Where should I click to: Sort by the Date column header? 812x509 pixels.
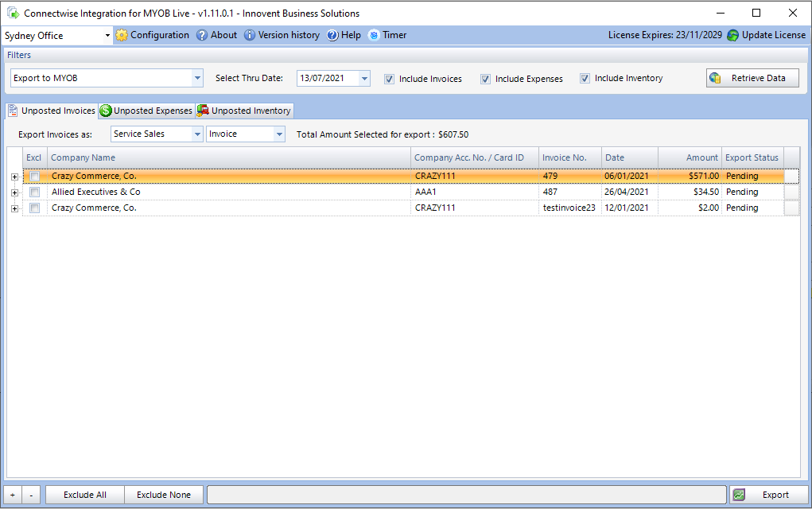click(x=630, y=158)
